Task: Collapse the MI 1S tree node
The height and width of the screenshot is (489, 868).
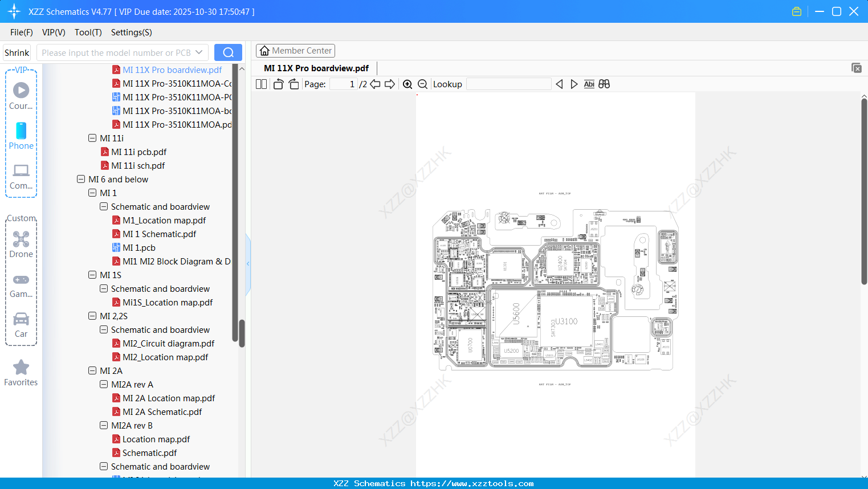Action: [x=92, y=275]
